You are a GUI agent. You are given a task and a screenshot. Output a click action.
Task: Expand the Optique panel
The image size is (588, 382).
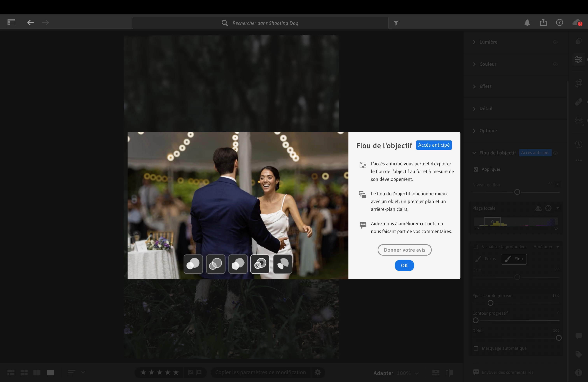click(488, 131)
